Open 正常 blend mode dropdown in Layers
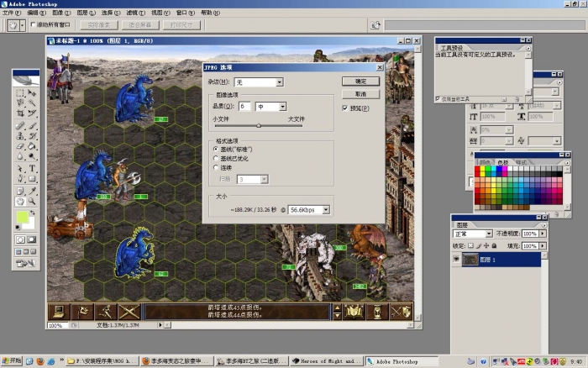Image resolution: width=588 pixels, height=368 pixels. [489, 234]
